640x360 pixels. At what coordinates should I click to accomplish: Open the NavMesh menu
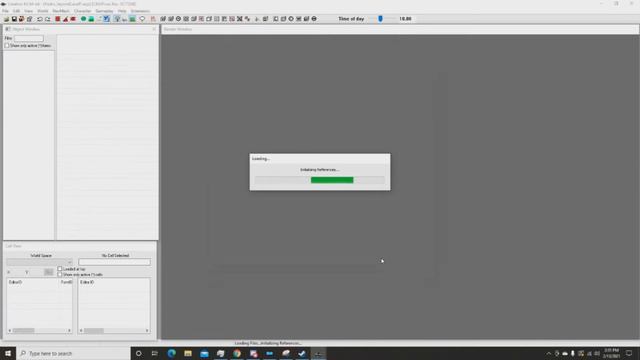pos(61,11)
